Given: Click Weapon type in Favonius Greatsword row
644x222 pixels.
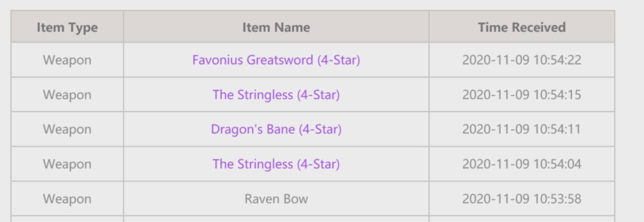Looking at the screenshot, I should click(x=67, y=60).
